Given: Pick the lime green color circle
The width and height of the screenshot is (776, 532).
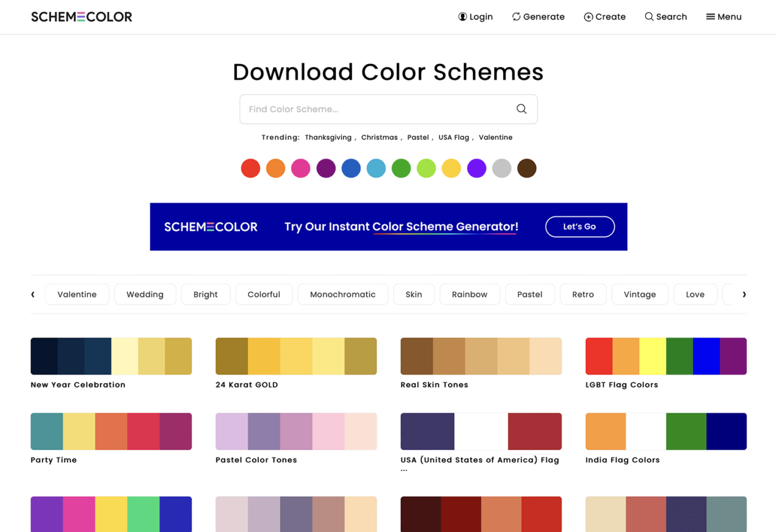Looking at the screenshot, I should tap(426, 168).
